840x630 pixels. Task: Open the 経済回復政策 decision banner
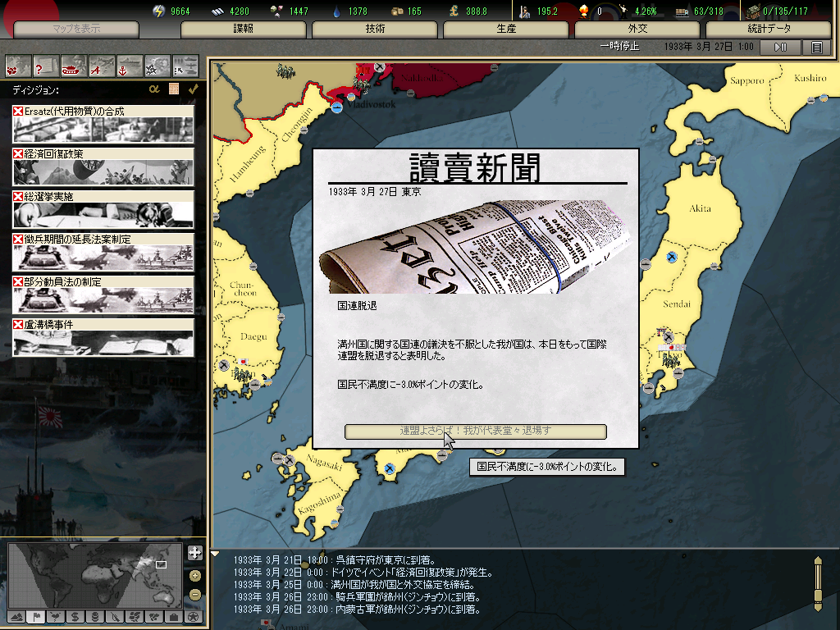103,167
